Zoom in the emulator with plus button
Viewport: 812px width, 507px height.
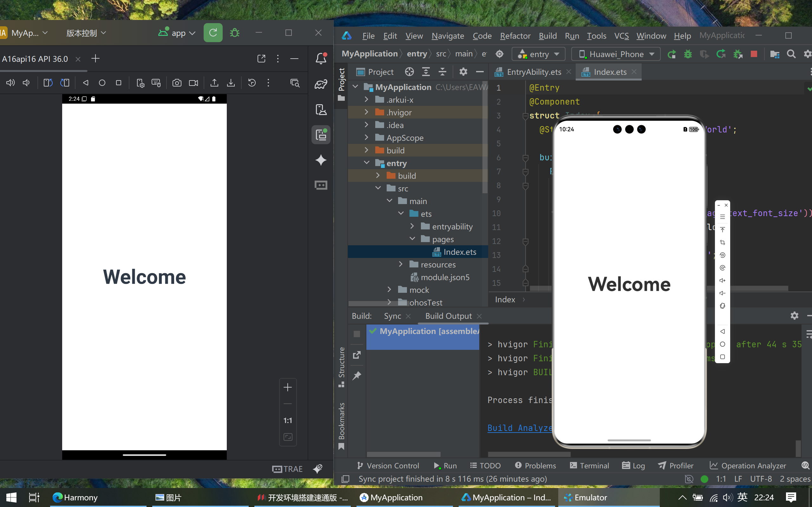[288, 387]
